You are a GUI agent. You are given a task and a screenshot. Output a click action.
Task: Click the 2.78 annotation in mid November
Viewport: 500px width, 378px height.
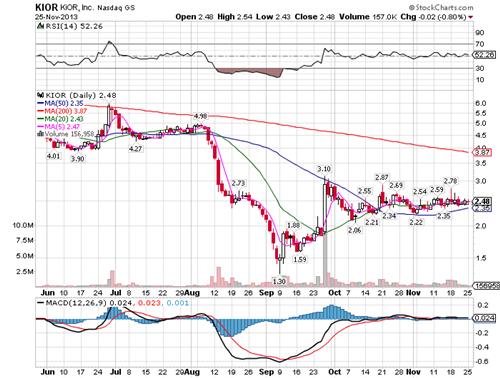[x=450, y=181]
